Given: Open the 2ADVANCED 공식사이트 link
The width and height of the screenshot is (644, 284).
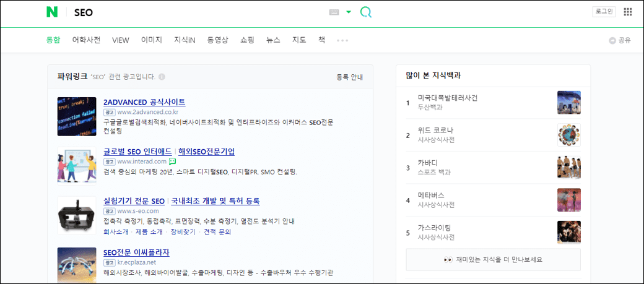Looking at the screenshot, I should pyautogui.click(x=144, y=101).
